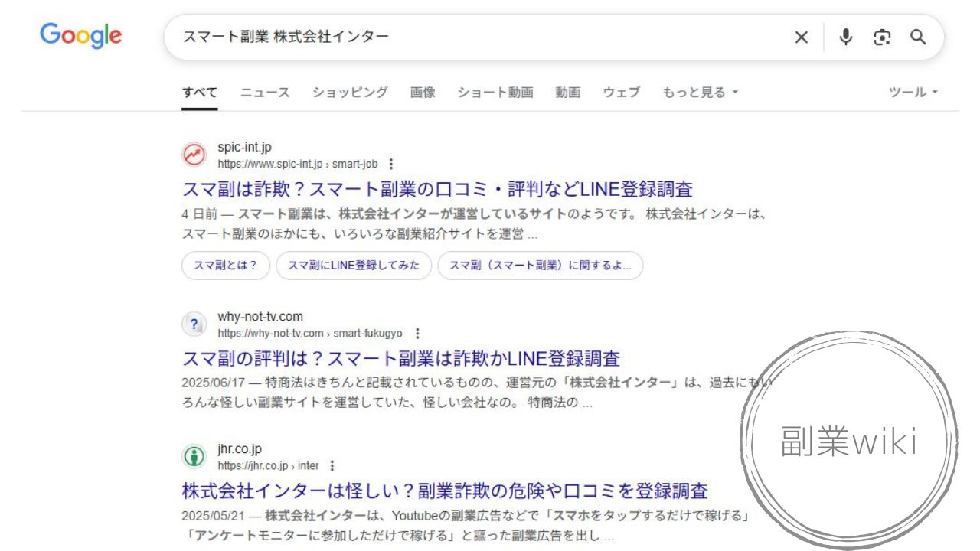Open Google Lens image search icon
The height and width of the screenshot is (551, 980).
point(882,37)
